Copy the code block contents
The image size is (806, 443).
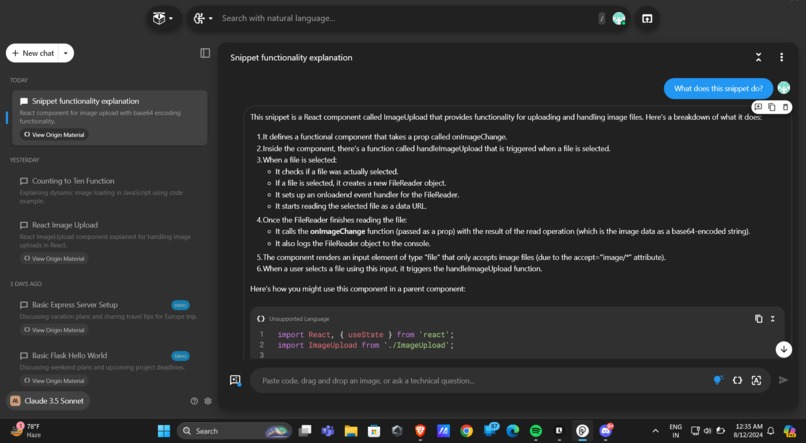758,319
